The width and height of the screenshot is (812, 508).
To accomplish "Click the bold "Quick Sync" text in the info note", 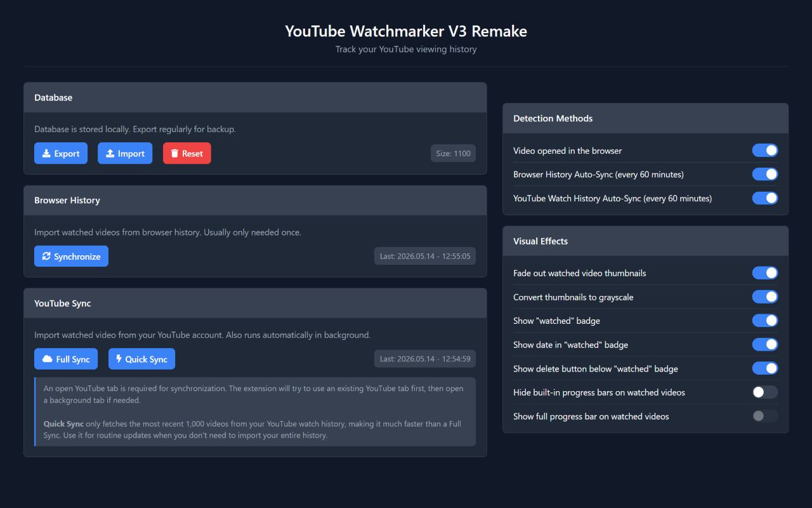I will 63,424.
